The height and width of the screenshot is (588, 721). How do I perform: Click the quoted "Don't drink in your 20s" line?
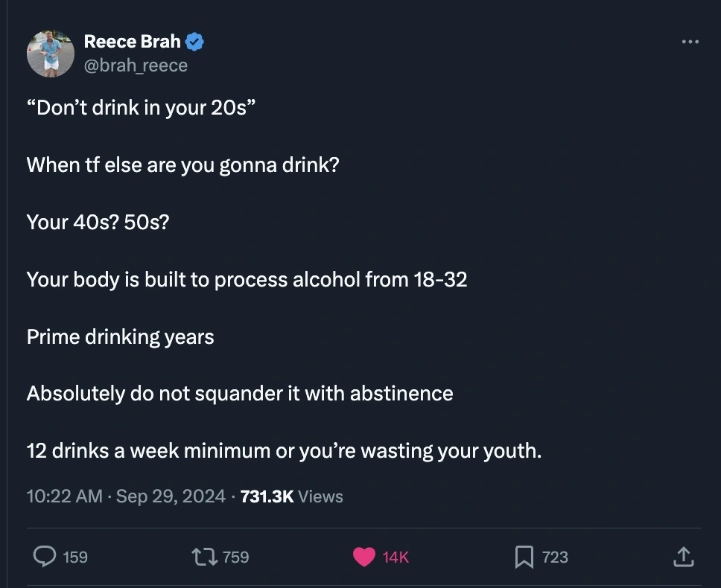tap(141, 107)
